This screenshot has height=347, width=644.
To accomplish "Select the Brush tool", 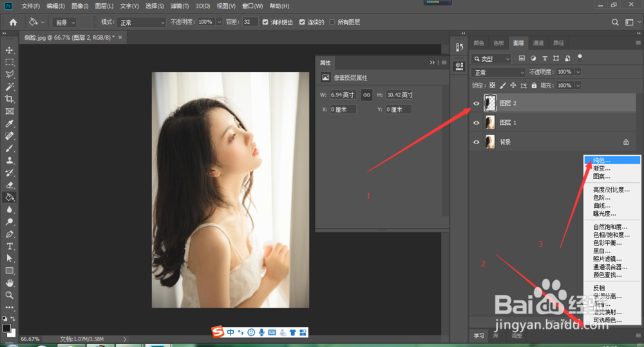I will [9, 148].
